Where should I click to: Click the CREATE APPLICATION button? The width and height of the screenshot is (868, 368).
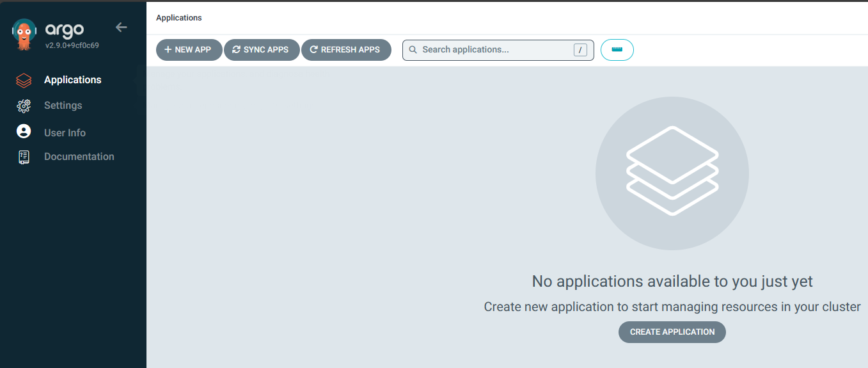click(x=672, y=332)
